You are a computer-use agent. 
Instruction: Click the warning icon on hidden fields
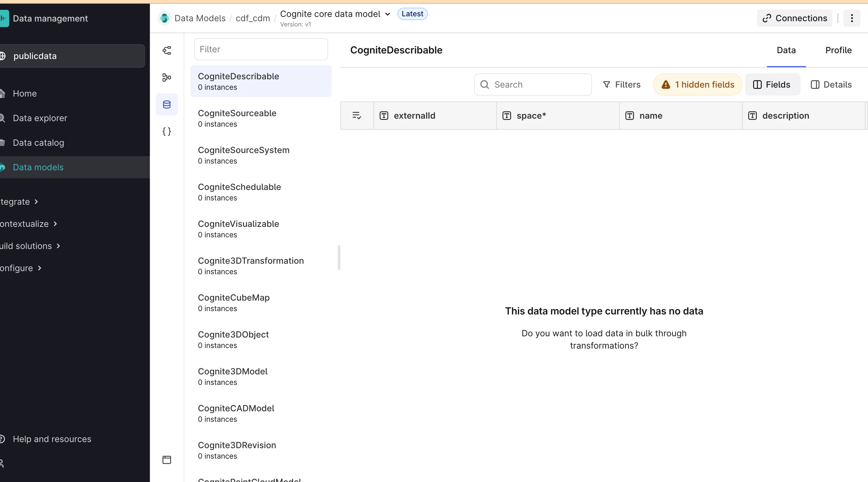[666, 85]
